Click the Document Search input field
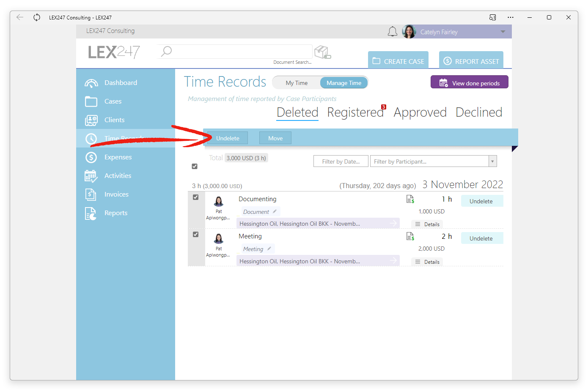 point(235,52)
